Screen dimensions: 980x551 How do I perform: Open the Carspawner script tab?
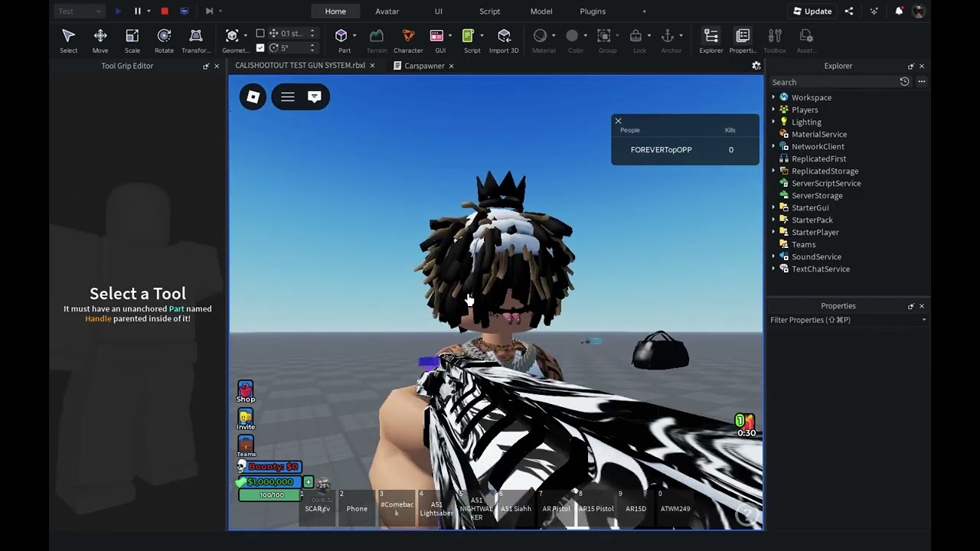point(424,66)
